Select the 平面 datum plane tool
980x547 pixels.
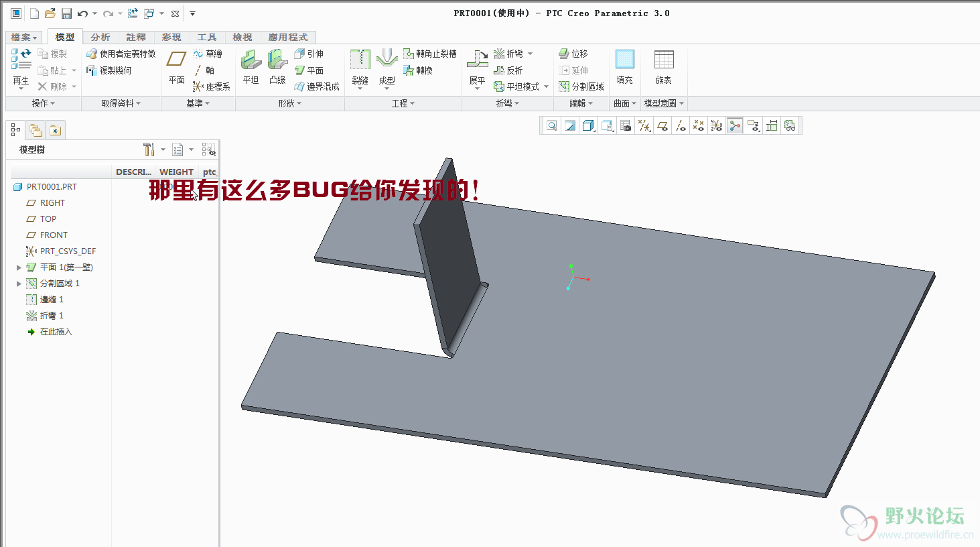[x=176, y=68]
